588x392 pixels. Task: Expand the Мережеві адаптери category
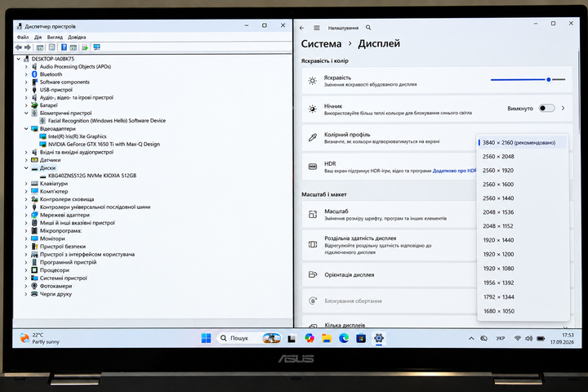click(x=26, y=216)
